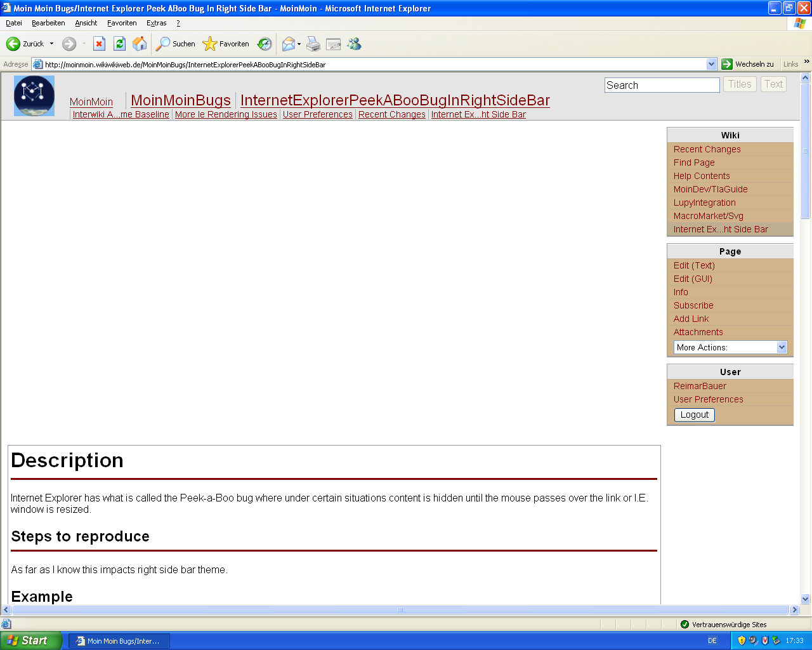
Task: Click the Back (Zurück) arrow icon
Action: (x=13, y=44)
